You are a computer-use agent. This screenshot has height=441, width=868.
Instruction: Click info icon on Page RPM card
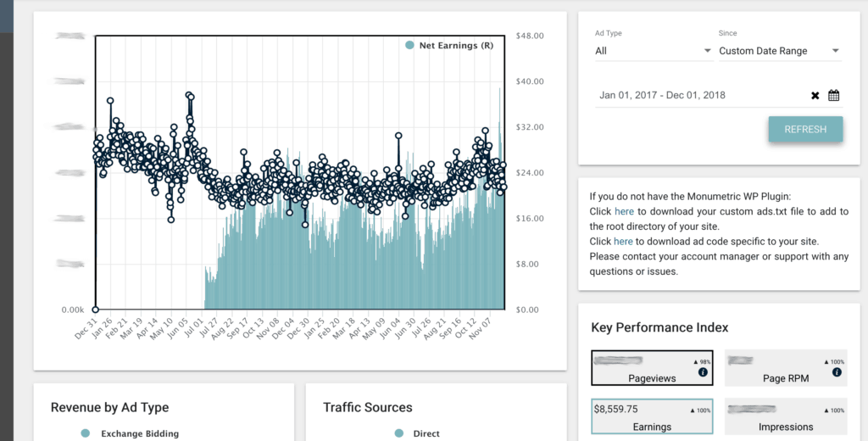pyautogui.click(x=837, y=372)
